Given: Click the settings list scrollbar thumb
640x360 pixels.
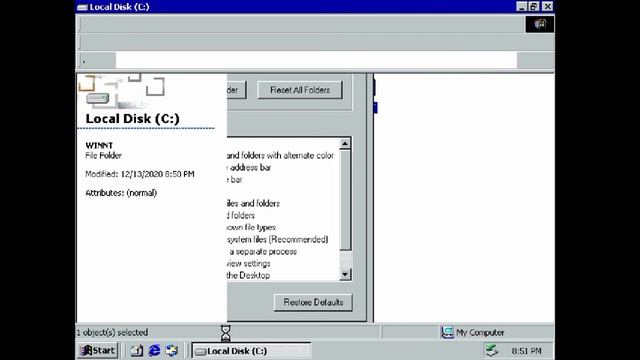Looking at the screenshot, I should (345, 200).
